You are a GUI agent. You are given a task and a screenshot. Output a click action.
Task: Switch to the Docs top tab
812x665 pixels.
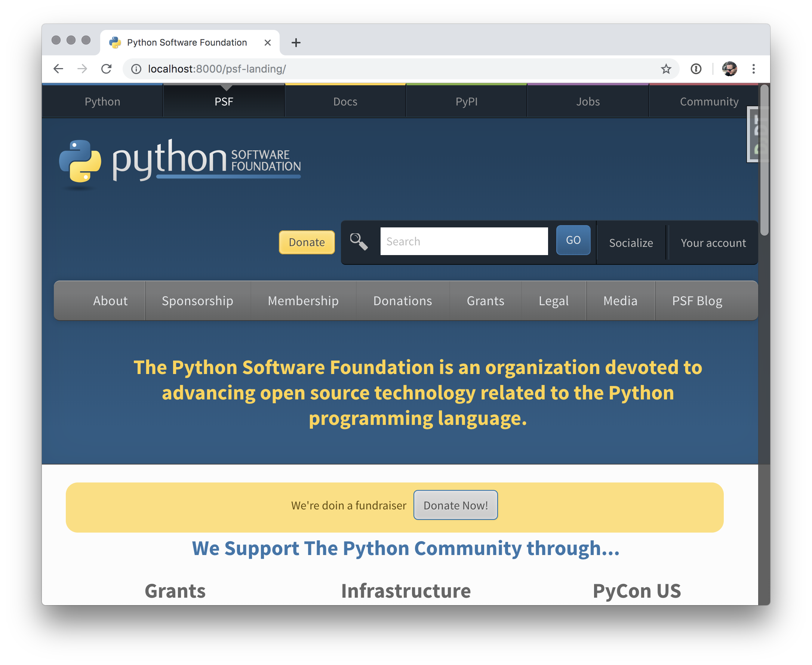[x=345, y=101]
